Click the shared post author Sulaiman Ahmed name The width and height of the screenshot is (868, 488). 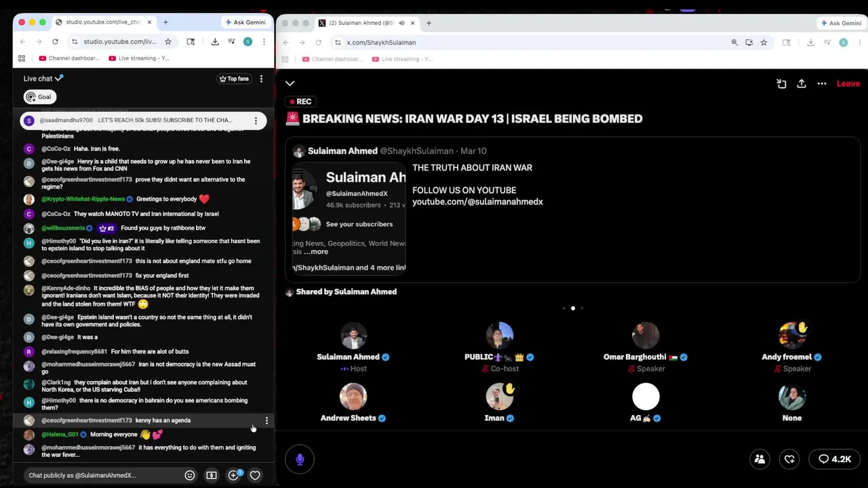(x=342, y=151)
